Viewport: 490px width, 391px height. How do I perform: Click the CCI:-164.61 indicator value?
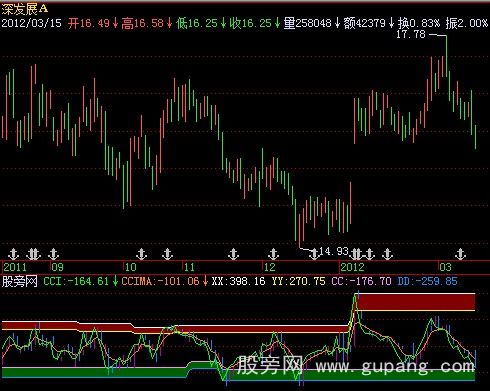(x=76, y=281)
